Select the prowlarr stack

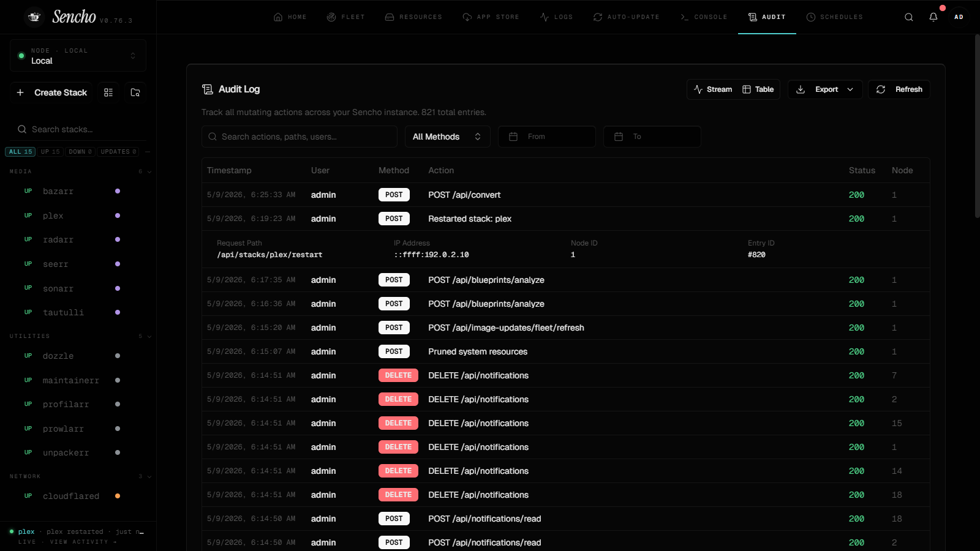coord(78,429)
